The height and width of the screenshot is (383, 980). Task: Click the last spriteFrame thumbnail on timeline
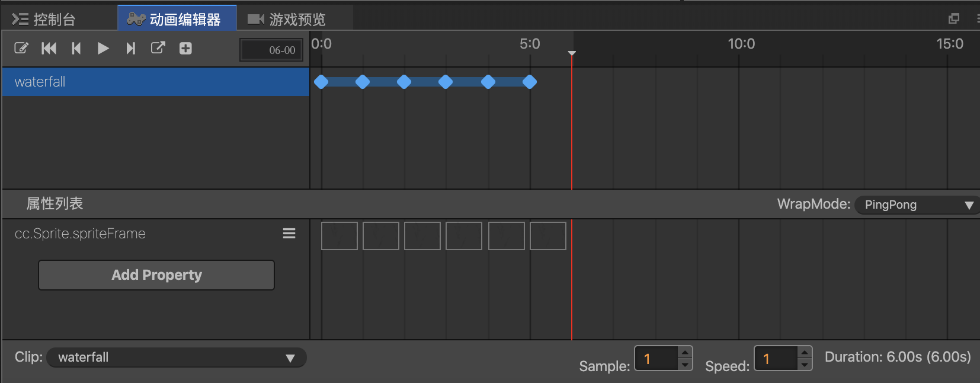548,236
